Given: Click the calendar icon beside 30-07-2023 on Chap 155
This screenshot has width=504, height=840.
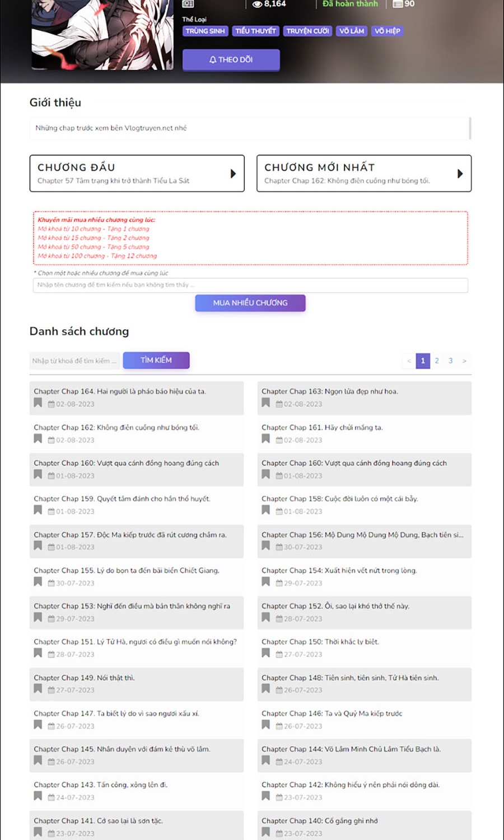Looking at the screenshot, I should [x=51, y=583].
